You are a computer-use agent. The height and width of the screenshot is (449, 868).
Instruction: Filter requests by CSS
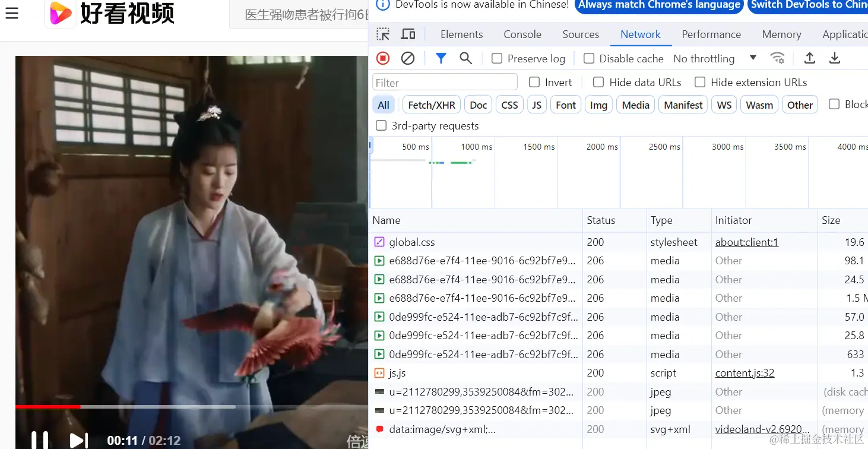pos(509,105)
